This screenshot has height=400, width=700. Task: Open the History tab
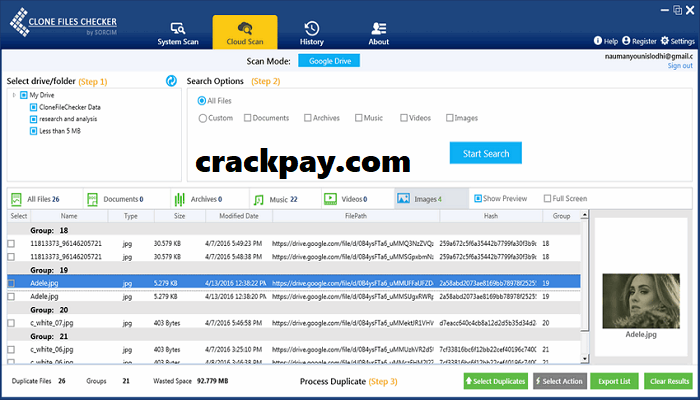tap(312, 34)
